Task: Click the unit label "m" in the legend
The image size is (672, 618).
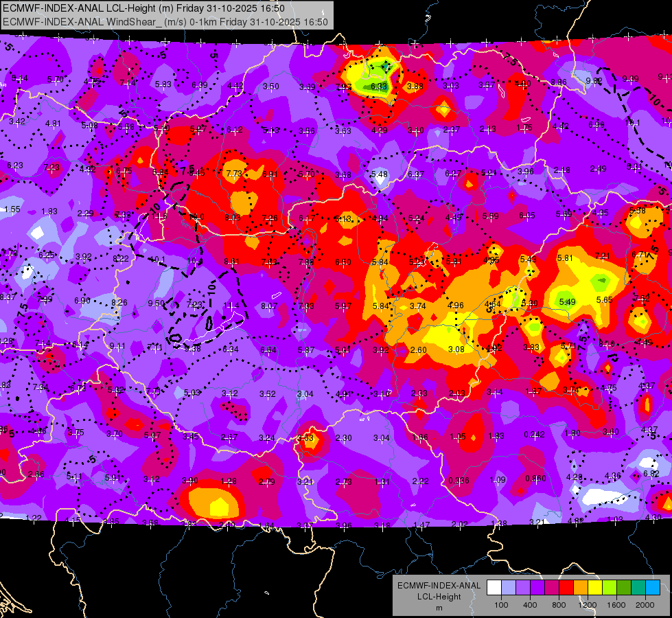Action: click(x=439, y=608)
